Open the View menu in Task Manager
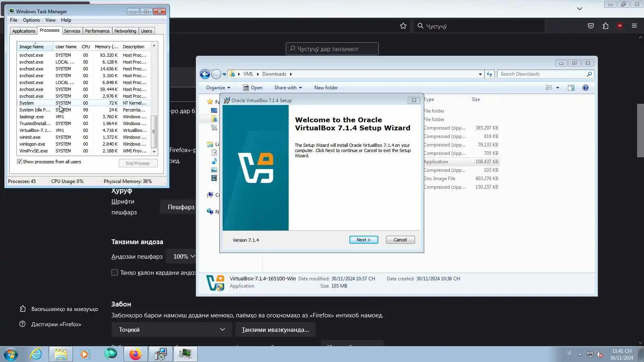The image size is (644, 362). [x=50, y=20]
